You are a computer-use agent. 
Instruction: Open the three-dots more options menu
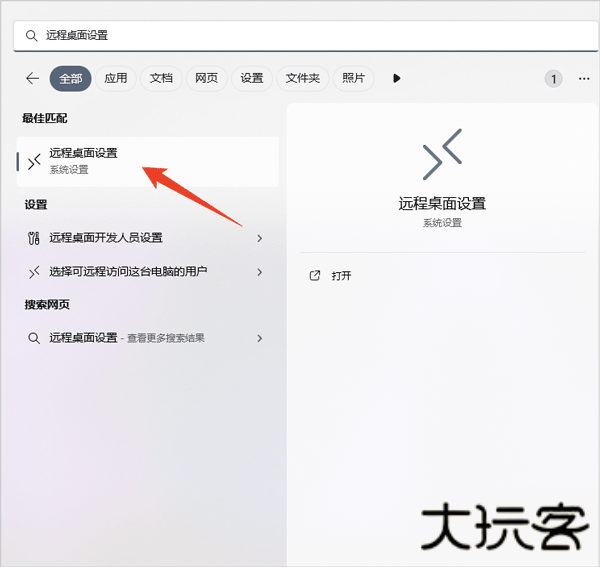(x=584, y=78)
